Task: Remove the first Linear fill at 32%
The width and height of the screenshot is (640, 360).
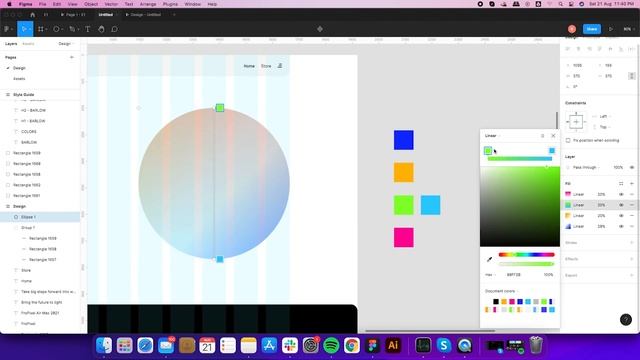Action: (632, 194)
